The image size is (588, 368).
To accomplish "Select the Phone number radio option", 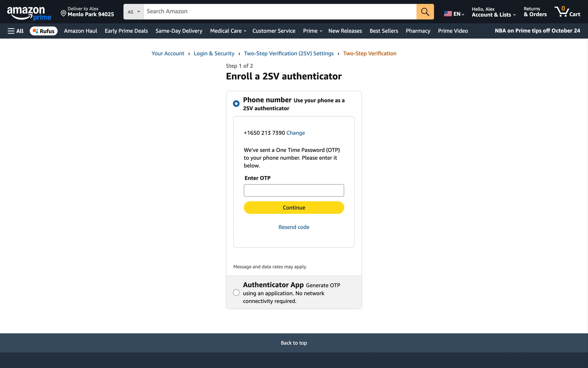I will 236,104.
